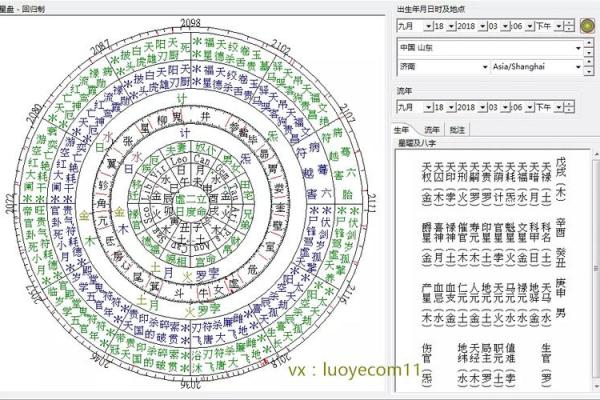Click the round green button beside birth time
Screen dimensions: 600x400
[589, 26]
